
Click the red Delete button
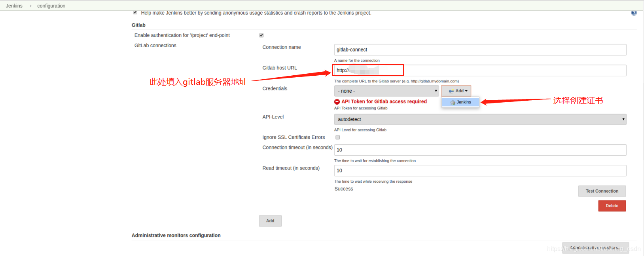[x=612, y=206]
